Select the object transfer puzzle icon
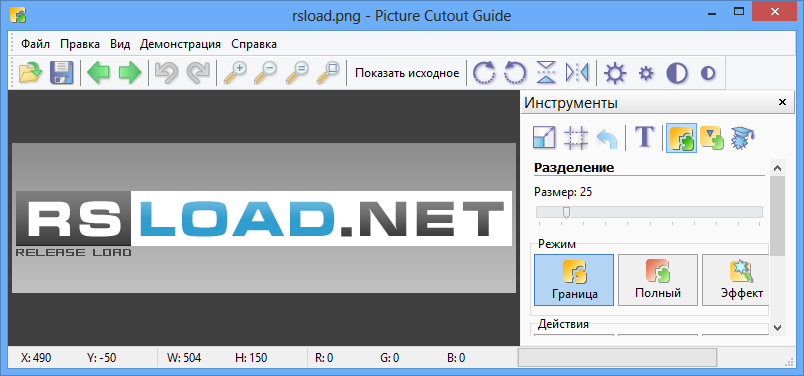Viewport: 804px width, 376px height. [x=712, y=138]
